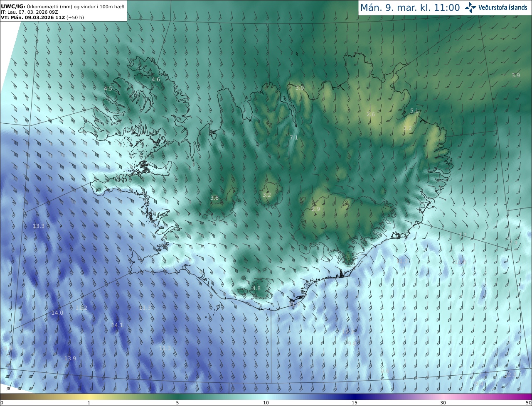Click the 3.2 value on the map

click(267, 195)
